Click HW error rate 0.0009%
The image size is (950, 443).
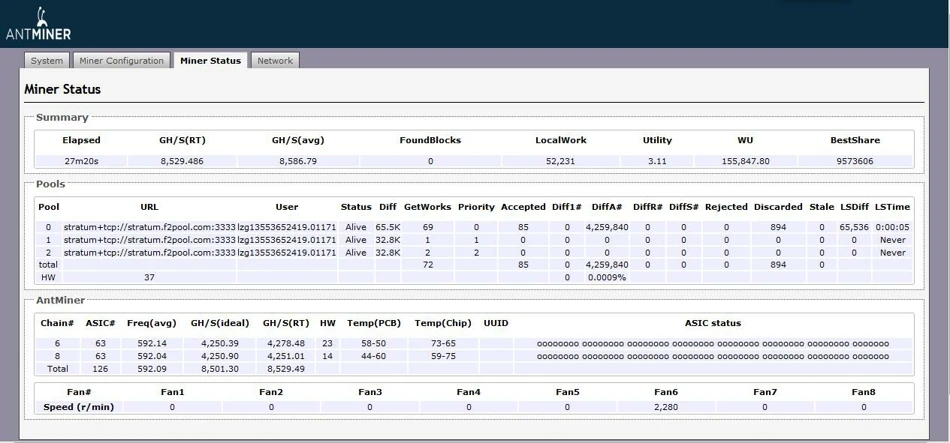(606, 277)
